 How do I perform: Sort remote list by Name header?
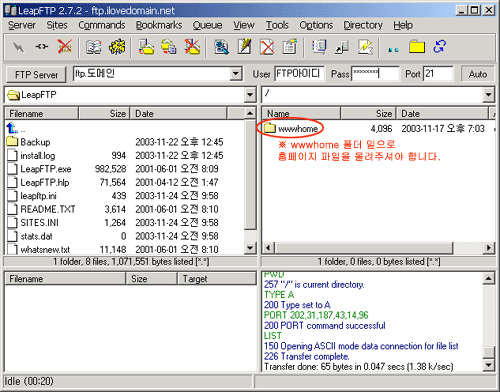point(301,113)
